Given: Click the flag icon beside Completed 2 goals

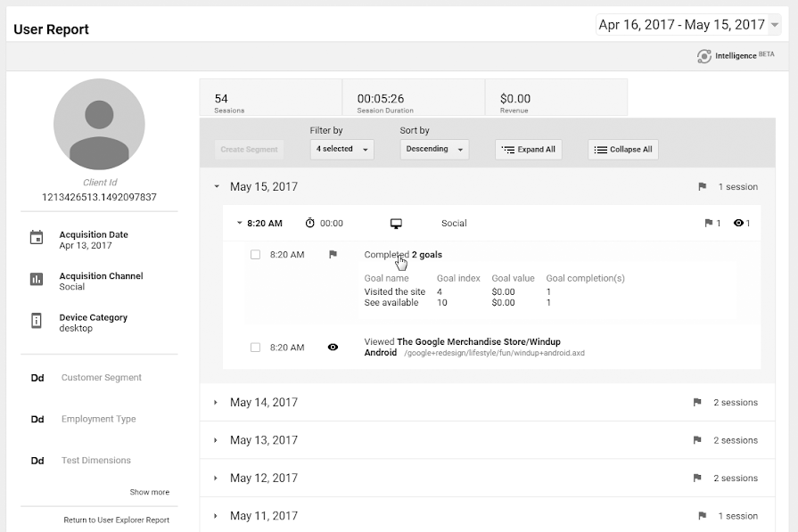Looking at the screenshot, I should pyautogui.click(x=333, y=254).
